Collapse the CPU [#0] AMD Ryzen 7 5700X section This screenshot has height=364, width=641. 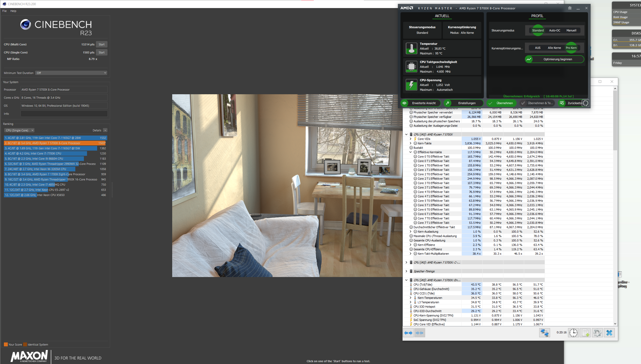click(x=406, y=134)
